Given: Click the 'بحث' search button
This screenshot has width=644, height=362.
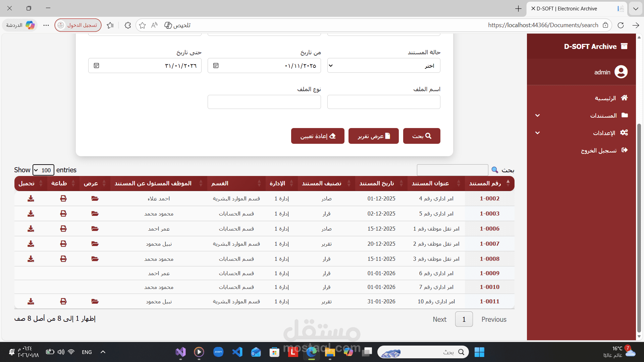Looking at the screenshot, I should point(422,136).
